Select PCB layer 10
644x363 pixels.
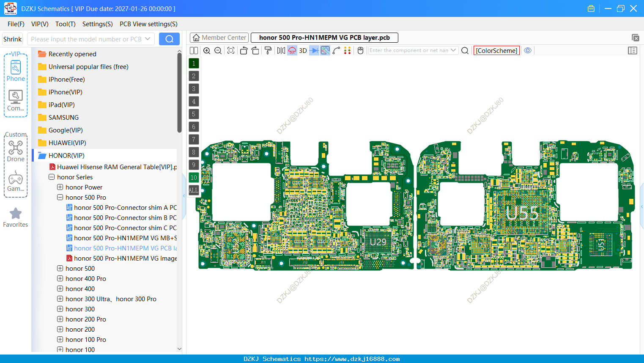click(x=194, y=178)
